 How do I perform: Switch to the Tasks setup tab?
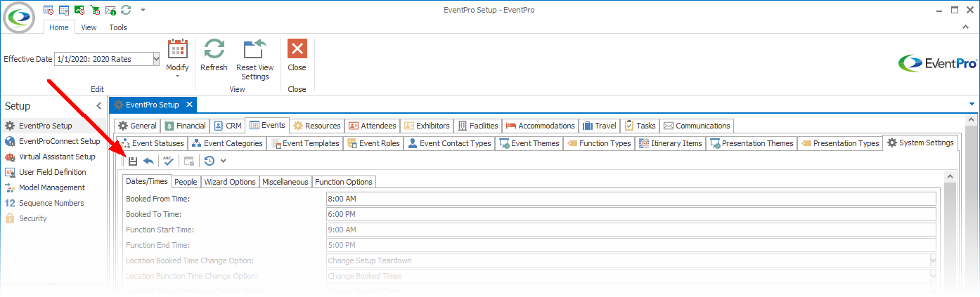pos(640,126)
